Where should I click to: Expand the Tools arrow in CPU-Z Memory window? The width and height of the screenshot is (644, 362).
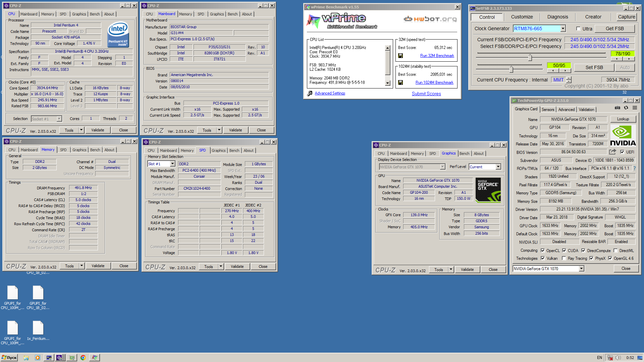coord(82,266)
